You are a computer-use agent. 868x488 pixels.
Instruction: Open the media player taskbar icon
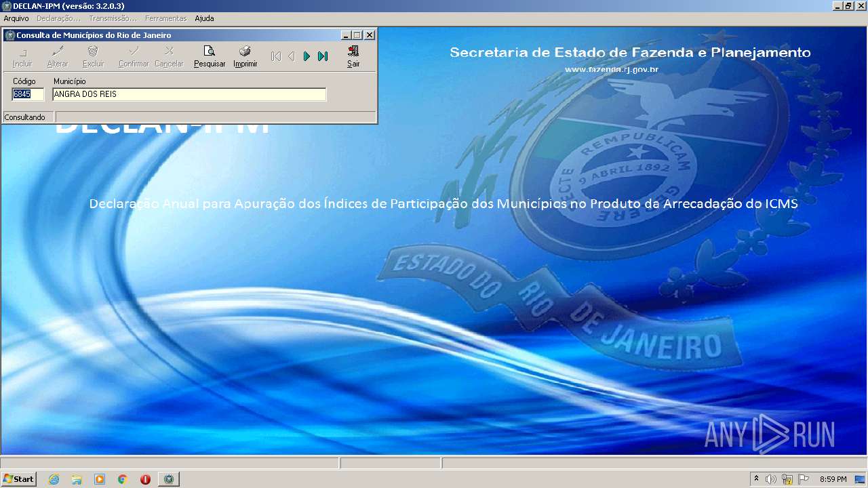coord(100,479)
